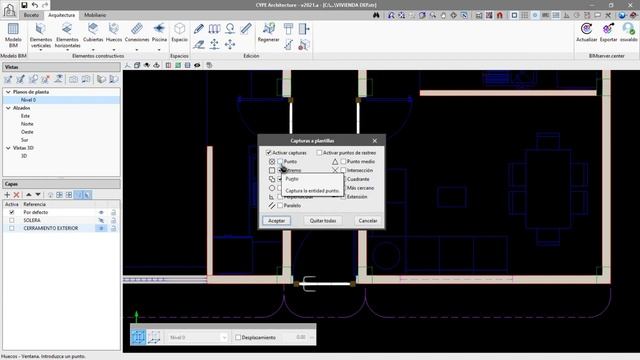Click the magnet snap icon in top toolbar

coord(500,15)
